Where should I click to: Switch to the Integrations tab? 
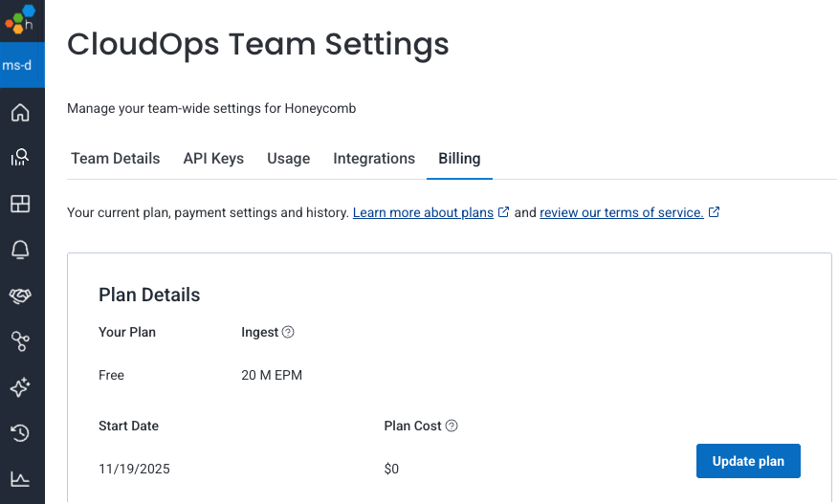[x=374, y=159]
